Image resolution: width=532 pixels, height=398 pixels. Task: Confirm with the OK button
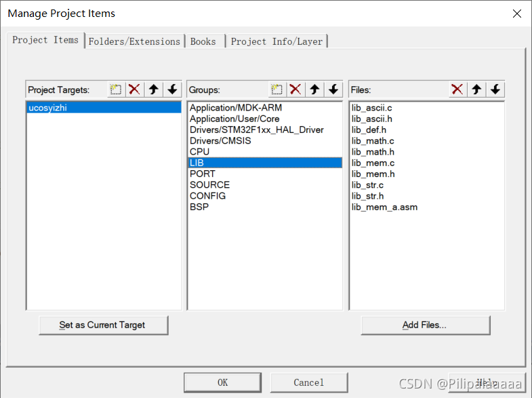pyautogui.click(x=222, y=382)
